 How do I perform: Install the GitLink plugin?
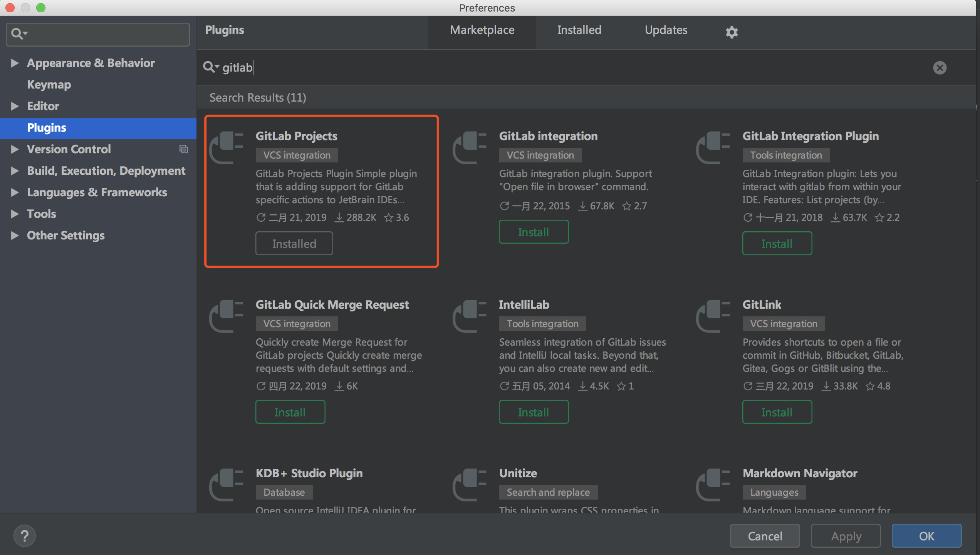[777, 412]
